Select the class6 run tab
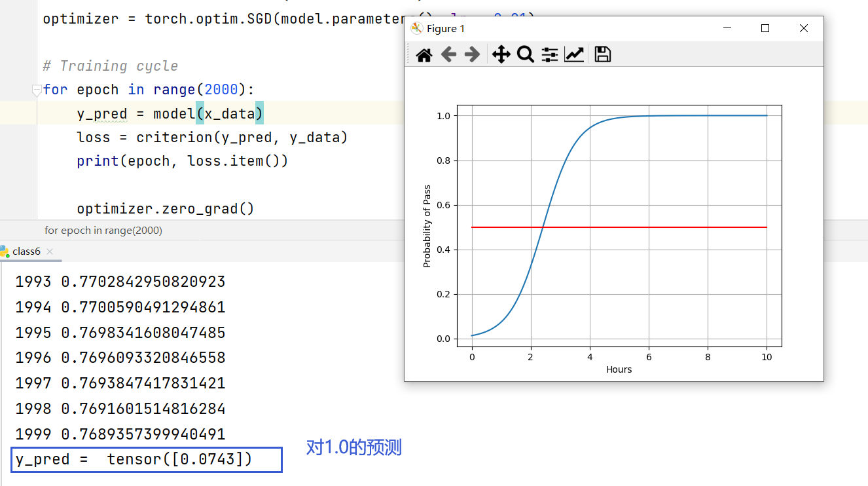The height and width of the screenshot is (486, 868). click(26, 252)
